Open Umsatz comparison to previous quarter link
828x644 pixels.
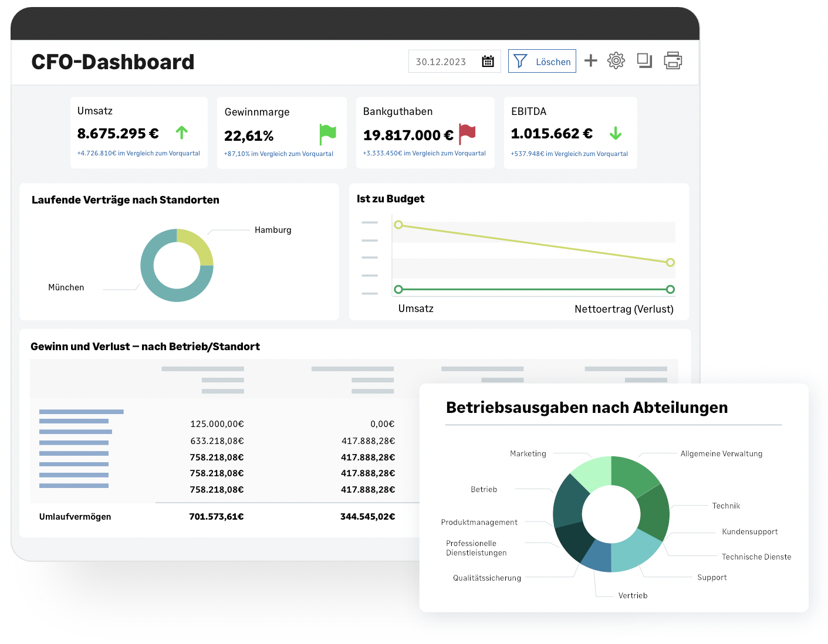pos(138,154)
